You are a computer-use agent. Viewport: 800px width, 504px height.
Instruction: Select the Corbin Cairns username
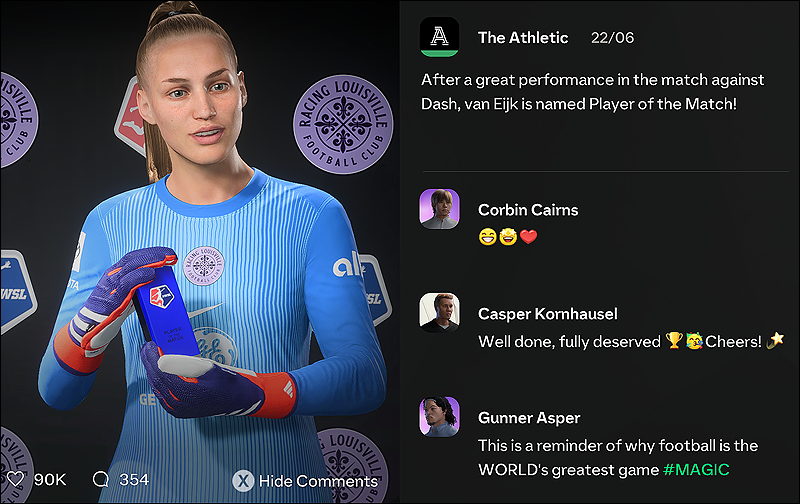tap(528, 210)
